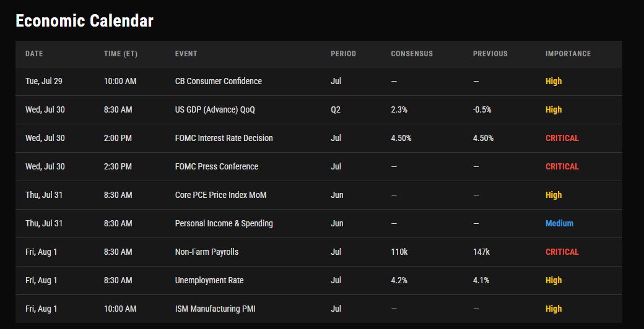This screenshot has height=329, width=644.
Task: Select the Non-Farm Payrolls event
Action: point(207,252)
